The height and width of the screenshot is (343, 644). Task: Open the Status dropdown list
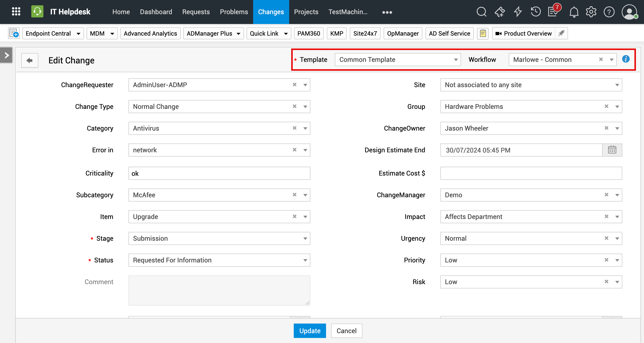click(x=305, y=260)
